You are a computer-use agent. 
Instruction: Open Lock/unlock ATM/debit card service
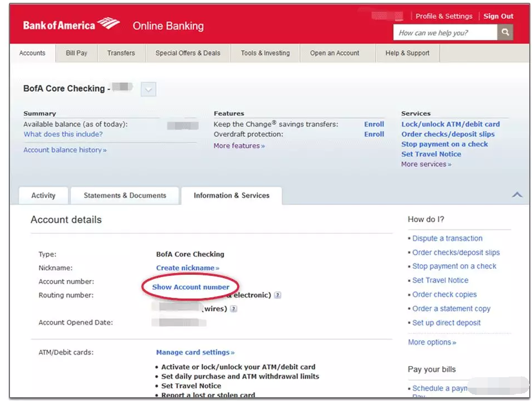[450, 124]
